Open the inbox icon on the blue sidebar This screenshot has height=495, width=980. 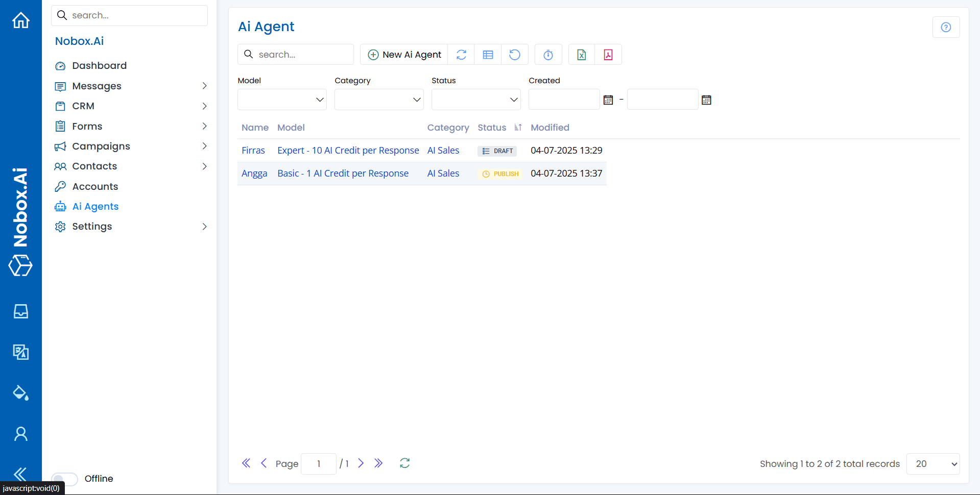[20, 311]
